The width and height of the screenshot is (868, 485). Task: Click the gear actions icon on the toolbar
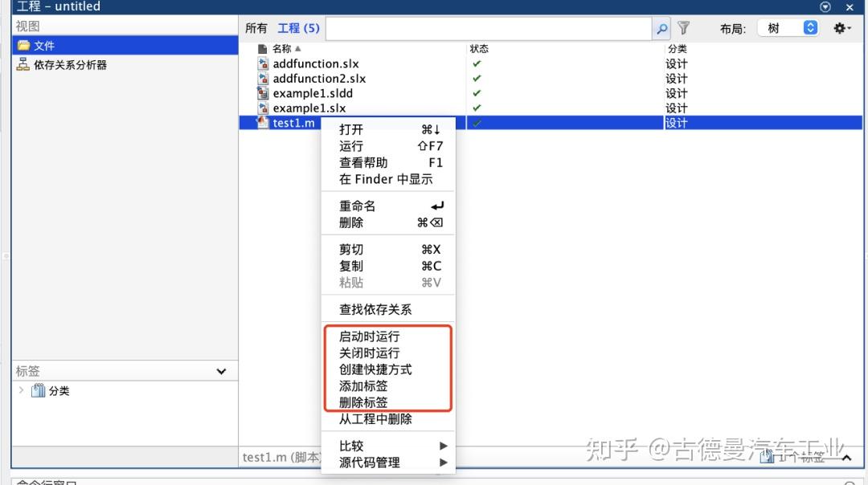[838, 28]
